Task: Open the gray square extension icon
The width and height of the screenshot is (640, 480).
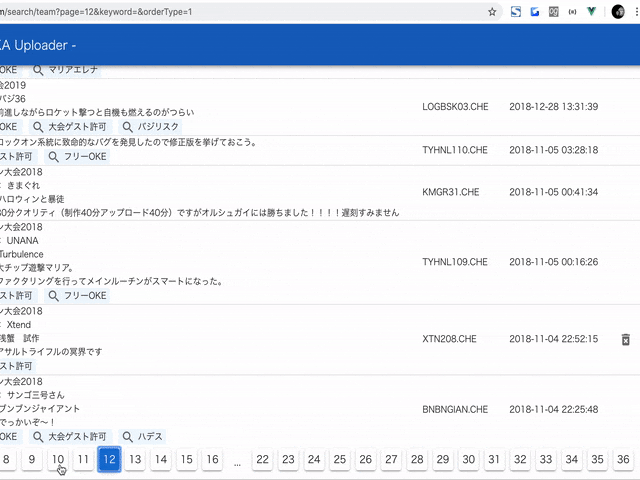Action: pos(553,12)
